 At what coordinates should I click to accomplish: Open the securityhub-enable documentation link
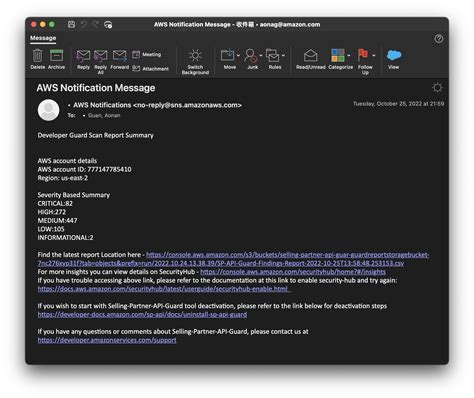tap(163, 289)
